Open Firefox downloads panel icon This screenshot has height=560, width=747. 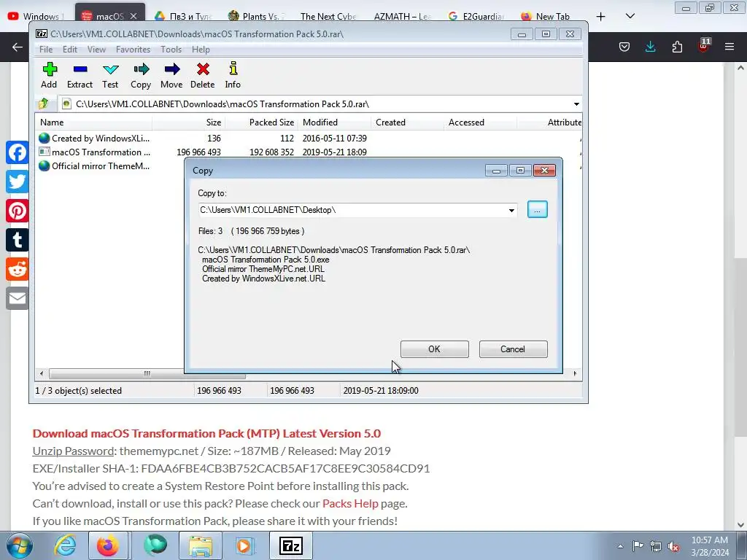(x=650, y=47)
